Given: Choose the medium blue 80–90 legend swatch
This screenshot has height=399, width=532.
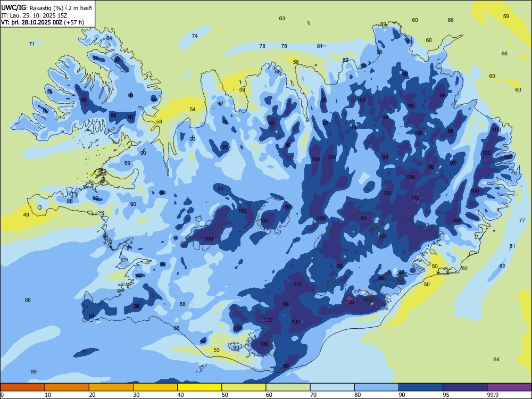Looking at the screenshot, I should (377, 387).
